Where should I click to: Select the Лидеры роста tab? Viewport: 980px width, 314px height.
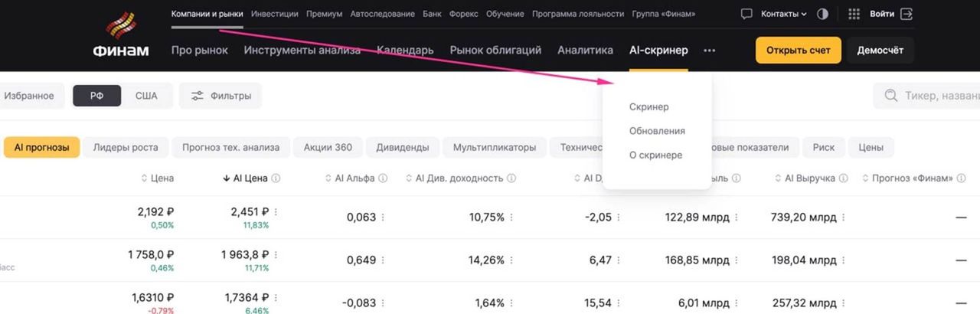coord(126,148)
